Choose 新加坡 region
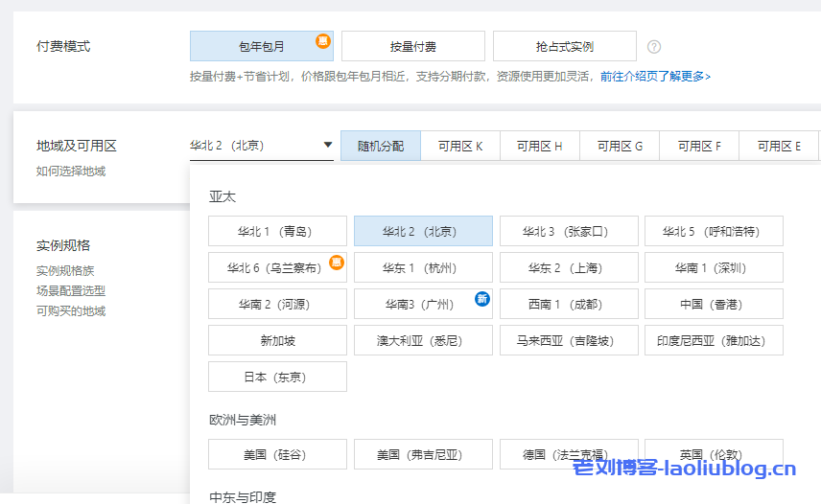The width and height of the screenshot is (821, 504). coord(277,341)
